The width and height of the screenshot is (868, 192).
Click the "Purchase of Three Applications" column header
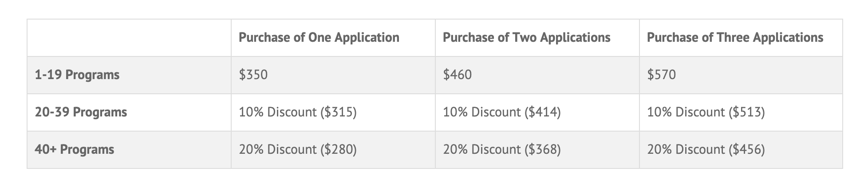click(735, 37)
